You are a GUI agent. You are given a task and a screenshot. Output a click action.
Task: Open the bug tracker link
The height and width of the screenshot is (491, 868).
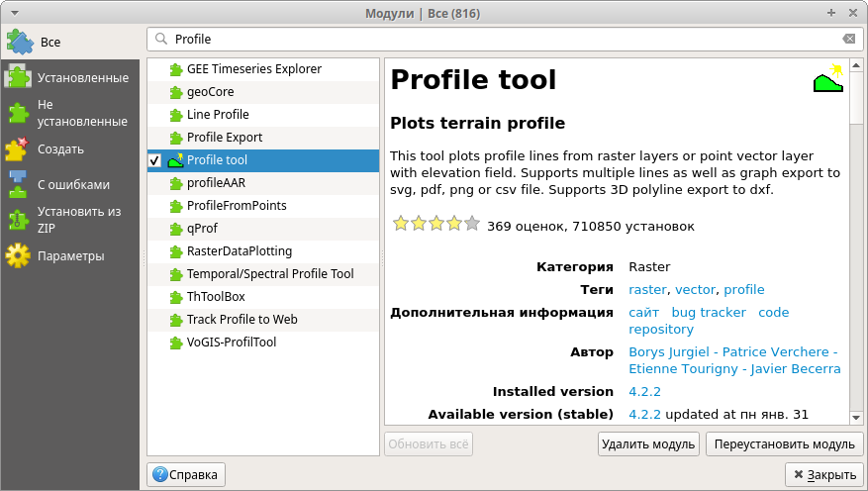(x=709, y=313)
